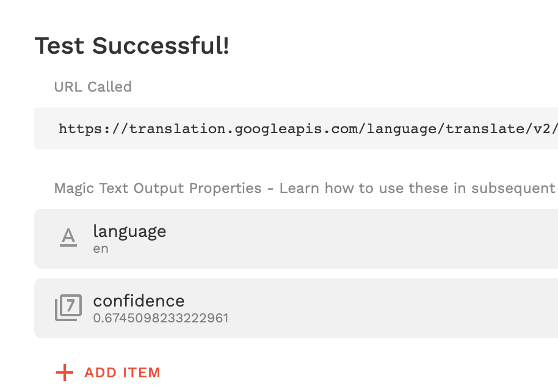Click the red plus icon

[64, 372]
